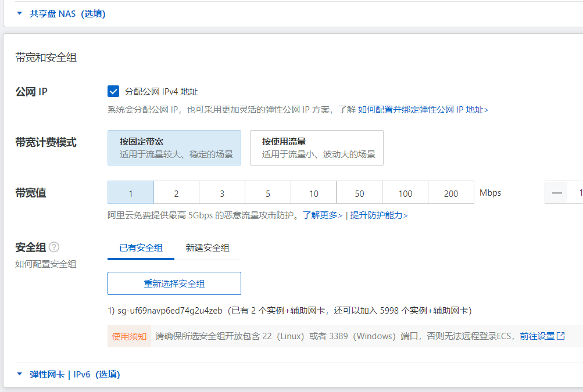583x392 pixels.
Task: Select 按使用流量 billing mode
Action: 316,148
